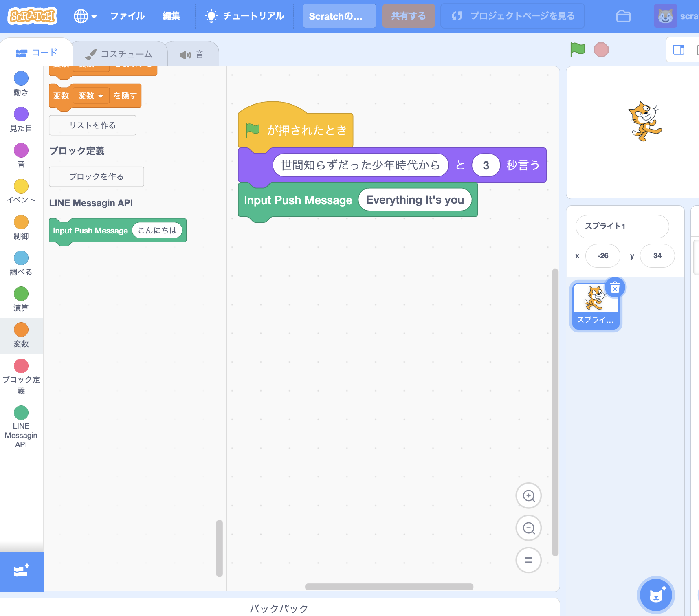Click プロジェクトページを見る button
The width and height of the screenshot is (699, 616).
point(512,16)
